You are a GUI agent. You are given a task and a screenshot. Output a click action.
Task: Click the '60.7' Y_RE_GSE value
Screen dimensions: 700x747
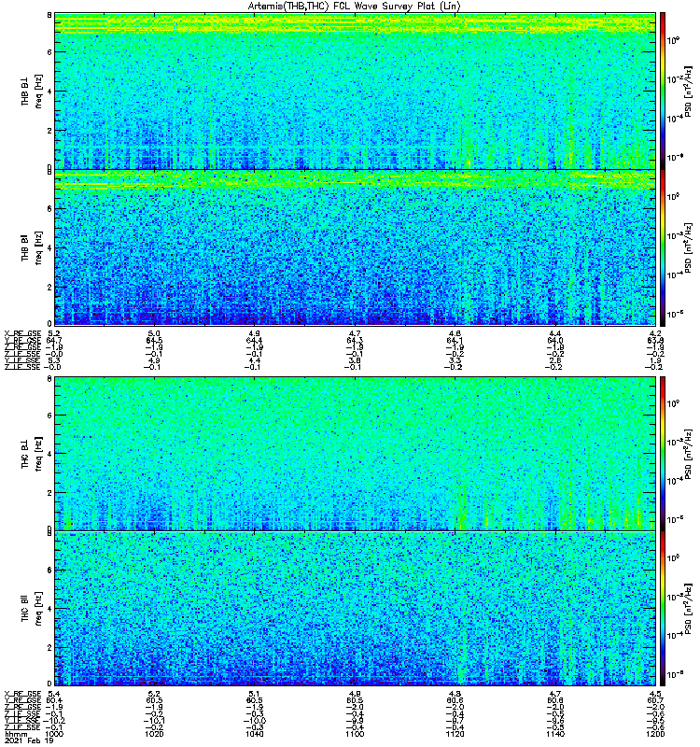pyautogui.click(x=655, y=700)
